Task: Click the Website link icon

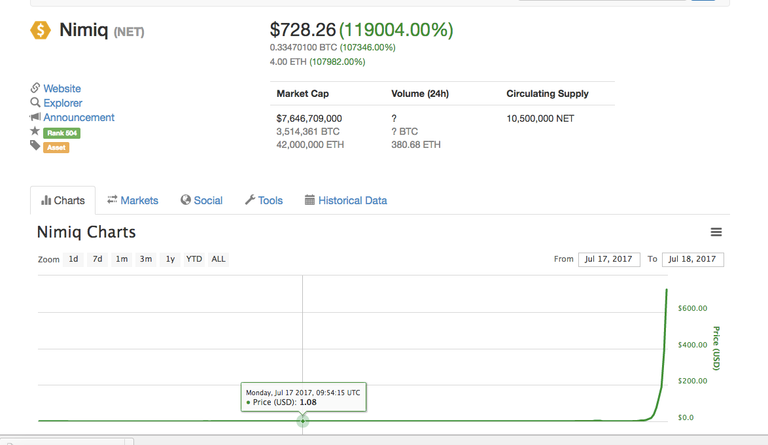Action: 35,89
